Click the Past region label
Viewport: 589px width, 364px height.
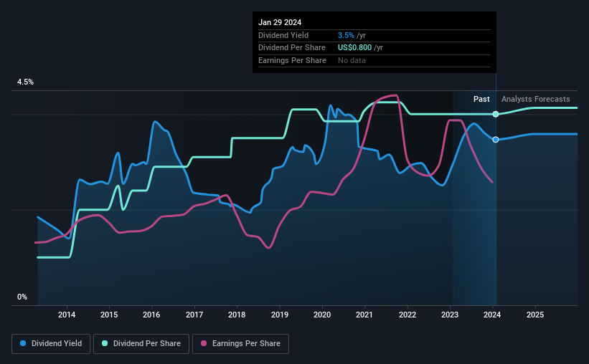coord(481,99)
